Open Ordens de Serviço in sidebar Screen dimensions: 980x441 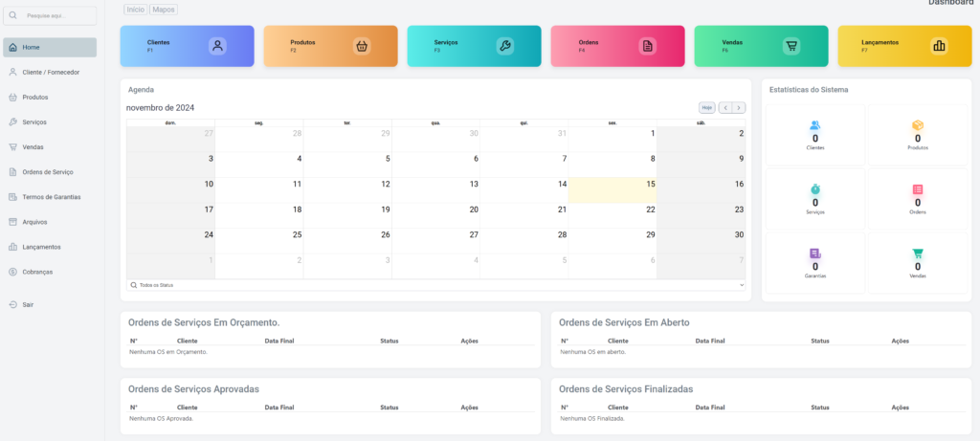(48, 172)
